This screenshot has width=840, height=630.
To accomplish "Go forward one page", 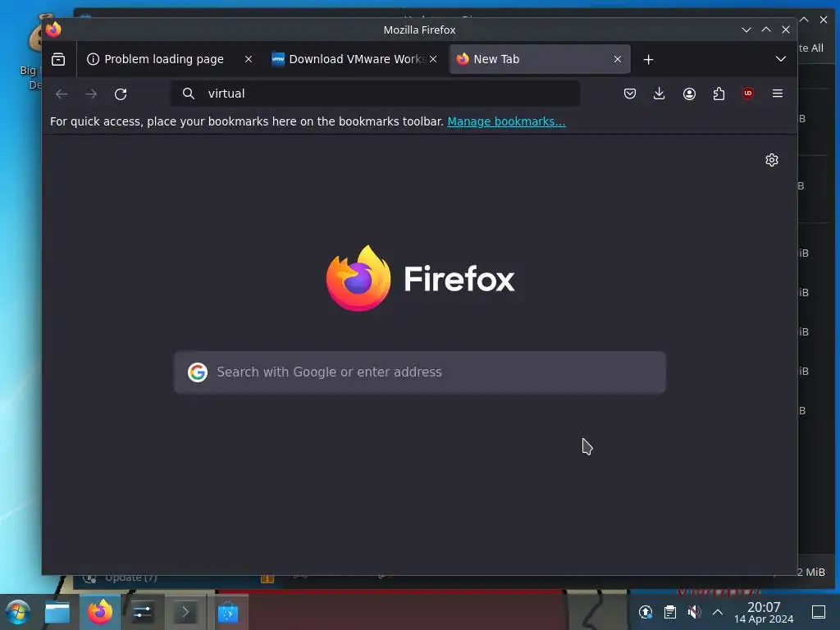I will pos(91,94).
